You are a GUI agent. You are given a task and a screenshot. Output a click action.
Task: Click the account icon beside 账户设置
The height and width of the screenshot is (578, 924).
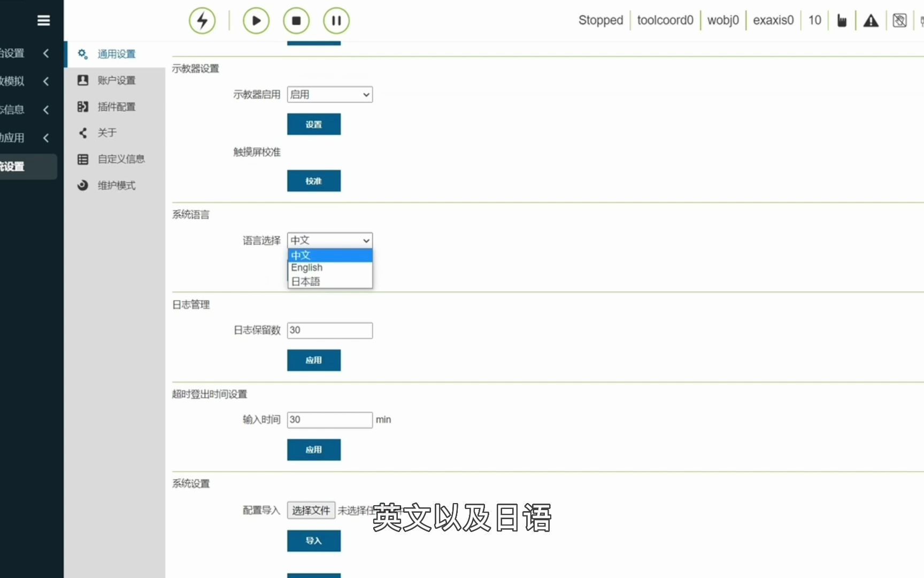click(83, 80)
